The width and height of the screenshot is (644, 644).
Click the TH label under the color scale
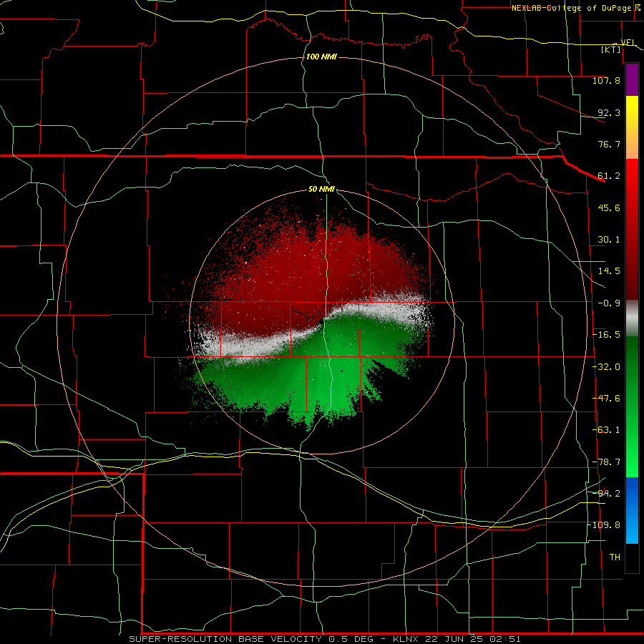[x=615, y=557]
